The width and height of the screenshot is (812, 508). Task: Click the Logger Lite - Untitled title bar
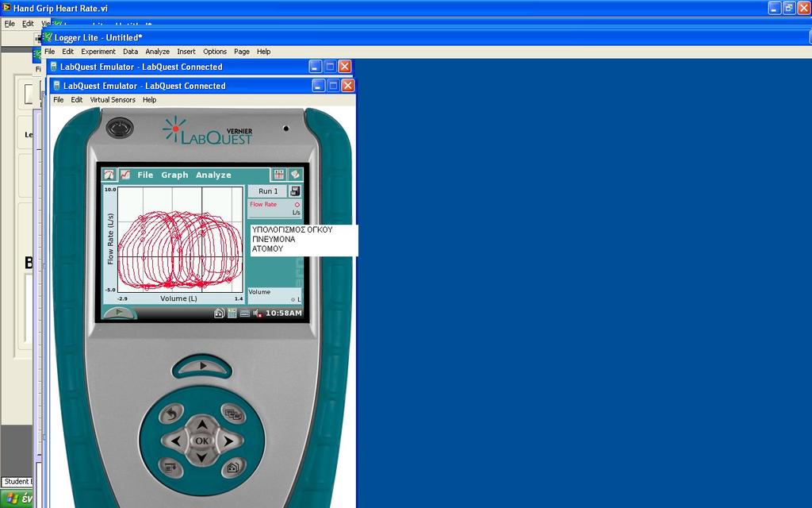[x=425, y=37]
